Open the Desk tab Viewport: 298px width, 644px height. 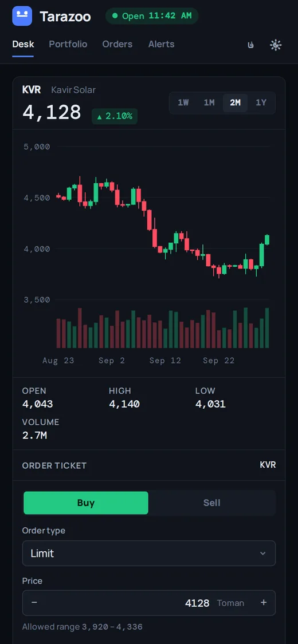[23, 44]
